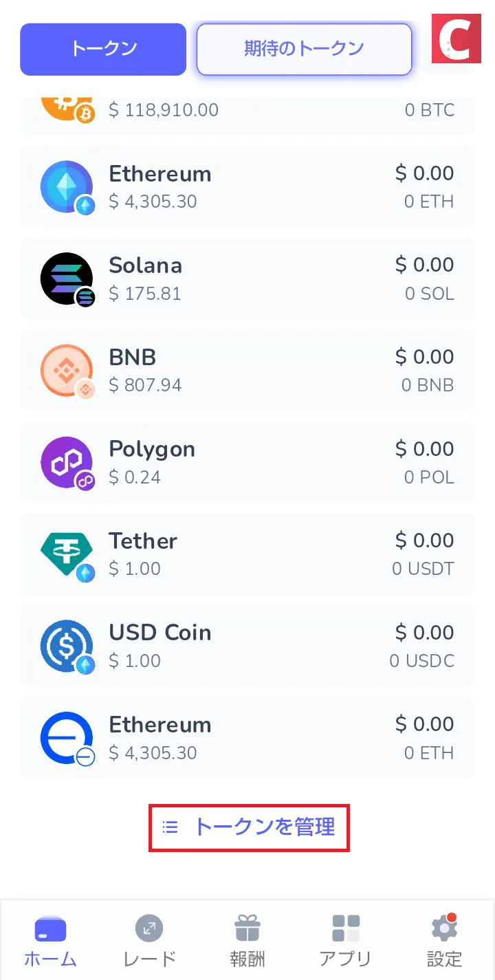Click the BNB coin logo
The height and width of the screenshot is (980, 495).
(67, 371)
